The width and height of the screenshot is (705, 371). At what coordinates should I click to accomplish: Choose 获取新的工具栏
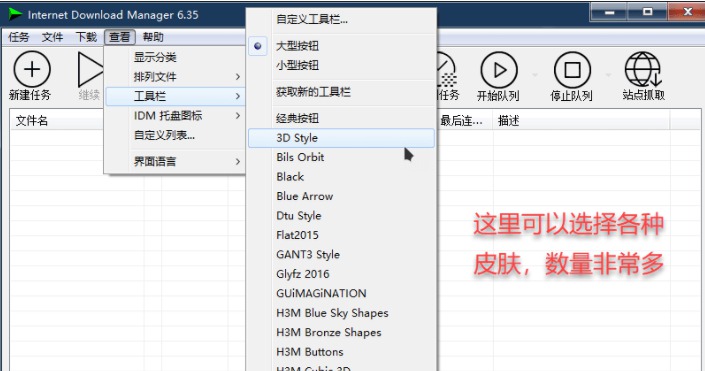[342, 92]
